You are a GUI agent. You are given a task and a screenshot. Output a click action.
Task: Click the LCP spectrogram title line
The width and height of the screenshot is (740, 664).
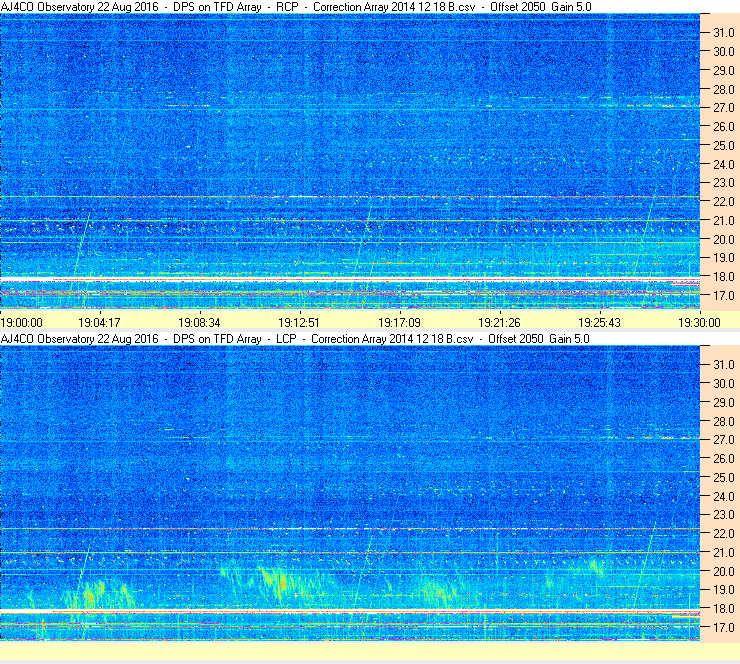pyautogui.click(x=295, y=339)
